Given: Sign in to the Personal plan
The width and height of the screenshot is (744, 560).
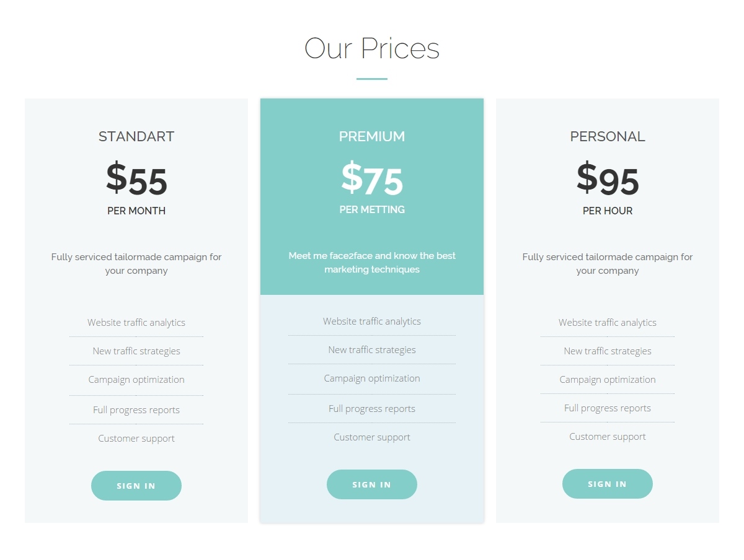Looking at the screenshot, I should tap(608, 484).
